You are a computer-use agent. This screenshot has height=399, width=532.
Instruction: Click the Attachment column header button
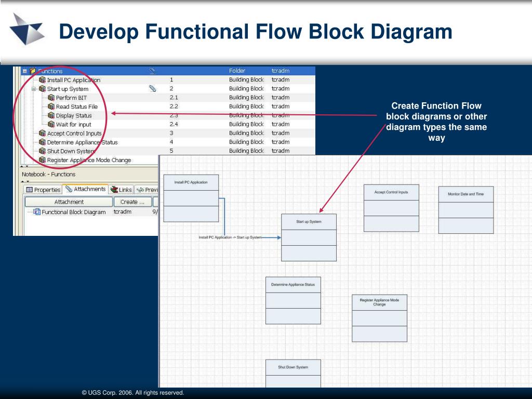click(69, 202)
